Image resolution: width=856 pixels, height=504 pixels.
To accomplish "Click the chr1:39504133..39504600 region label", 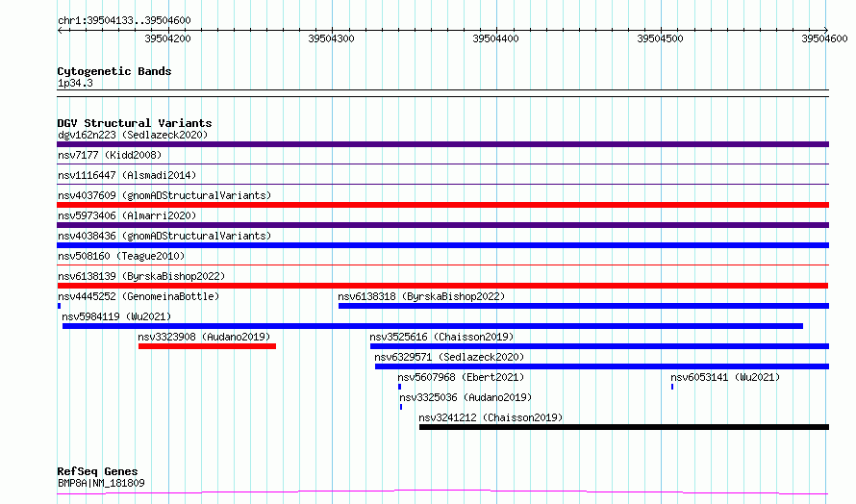I will tap(124, 21).
